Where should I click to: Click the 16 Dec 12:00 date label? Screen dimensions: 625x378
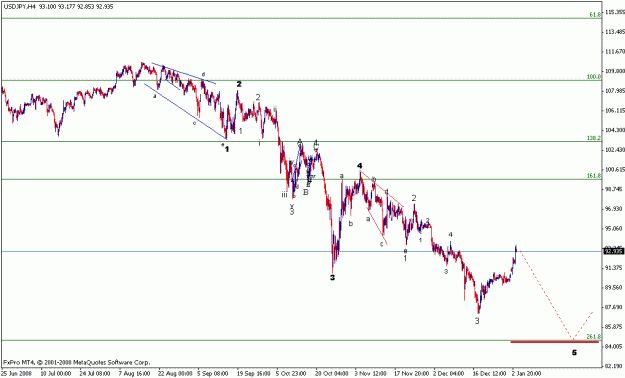[x=489, y=374]
